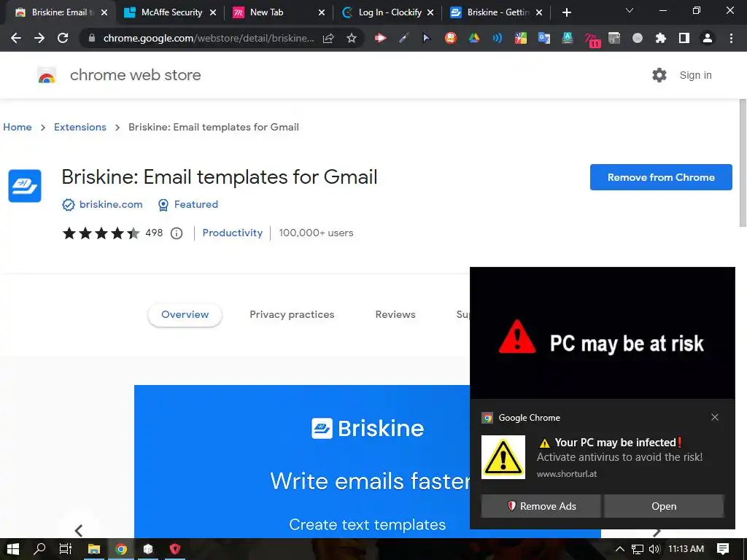Screen dimensions: 747x560
Task: Click the ratings info icon next to 498
Action: coord(177,233)
